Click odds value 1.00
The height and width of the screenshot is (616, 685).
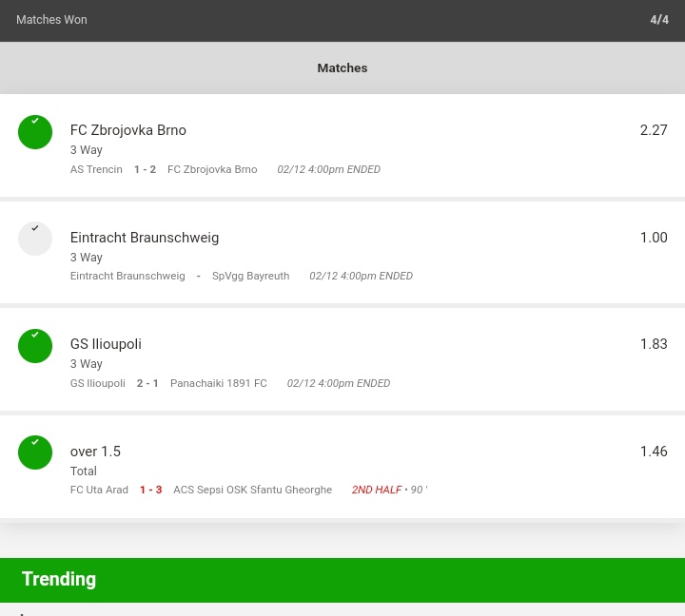point(654,238)
